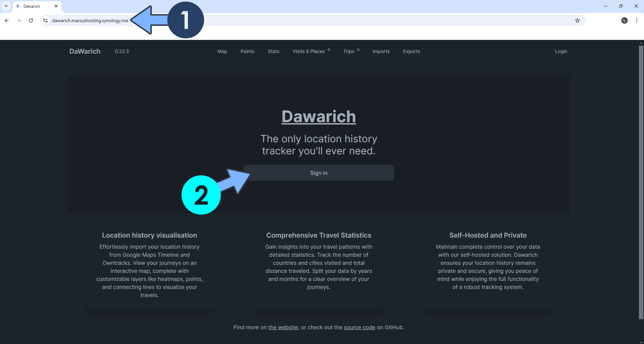Click 'Self-Hosted and Private' heading
644x344 pixels.
point(488,235)
